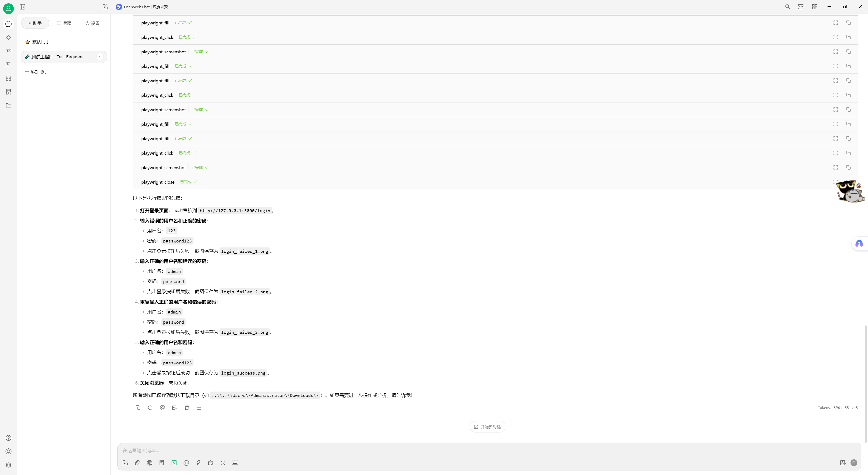
Task: Click the 开始新对话 button
Action: tap(487, 427)
